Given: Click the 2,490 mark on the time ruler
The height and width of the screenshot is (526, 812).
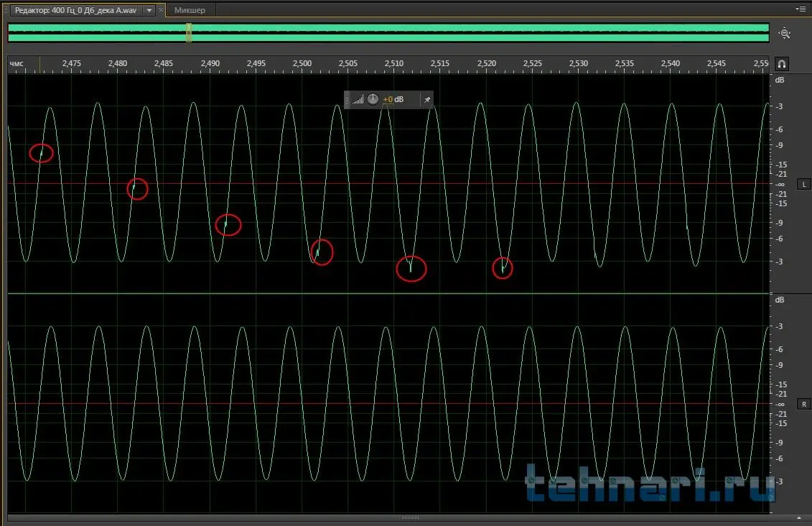Looking at the screenshot, I should pyautogui.click(x=210, y=63).
